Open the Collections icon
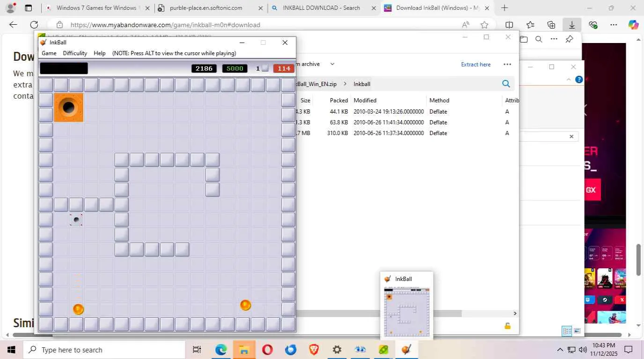 [x=551, y=25]
